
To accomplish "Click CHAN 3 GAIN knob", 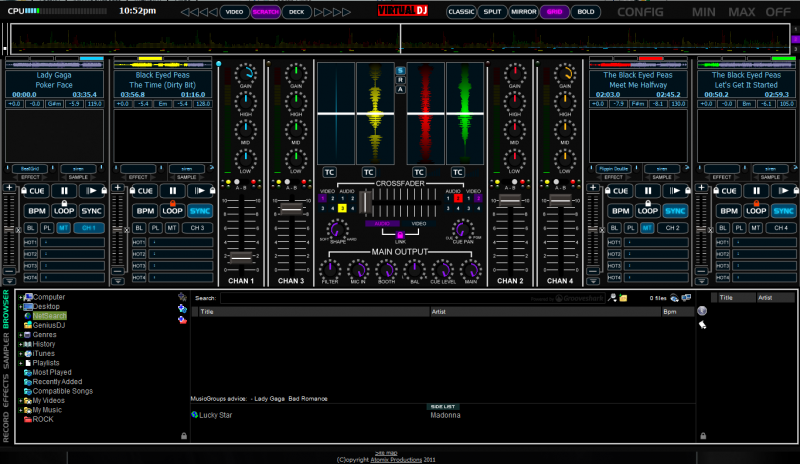I will click(296, 74).
